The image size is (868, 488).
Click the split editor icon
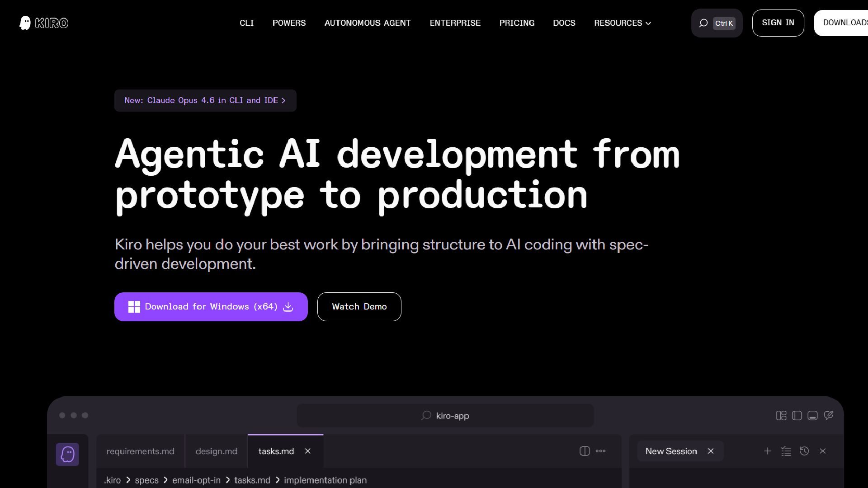(x=585, y=451)
